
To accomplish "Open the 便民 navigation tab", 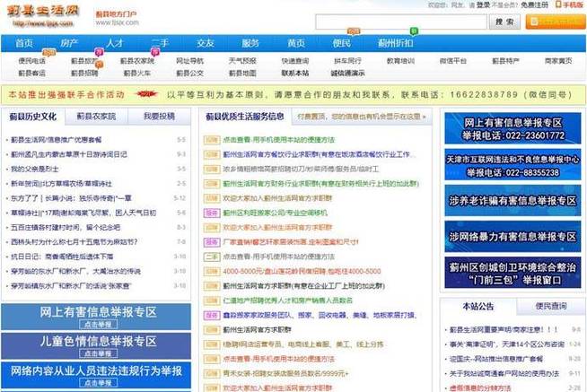I will (341, 43).
